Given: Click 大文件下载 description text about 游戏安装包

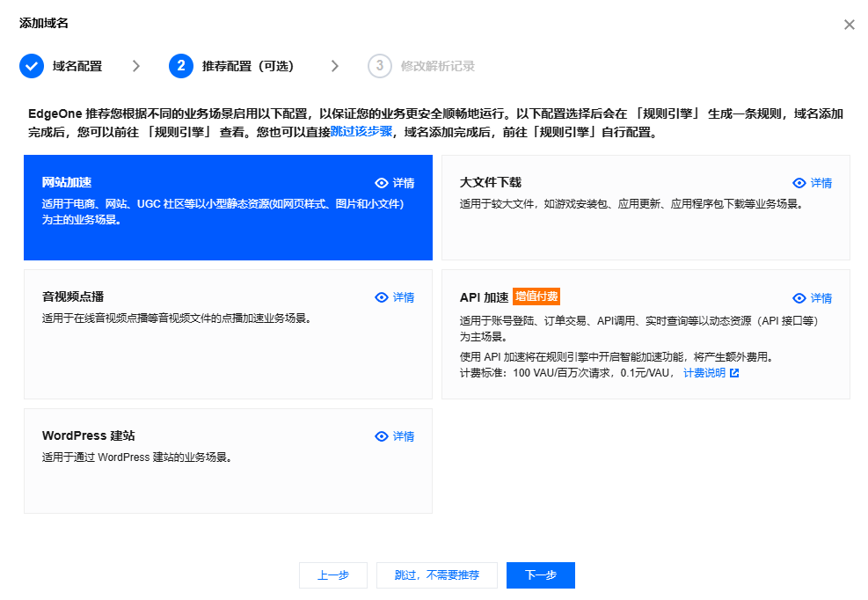Looking at the screenshot, I should (x=631, y=204).
